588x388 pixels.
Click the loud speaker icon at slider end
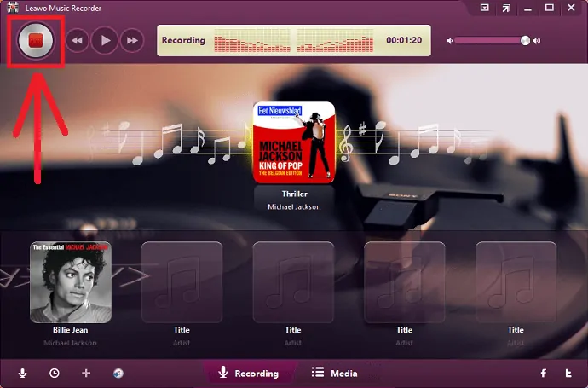click(x=537, y=41)
